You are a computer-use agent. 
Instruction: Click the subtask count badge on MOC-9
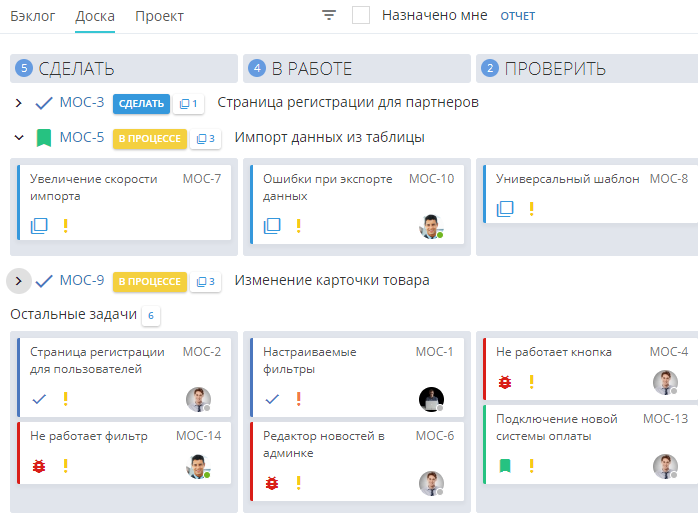(x=206, y=281)
